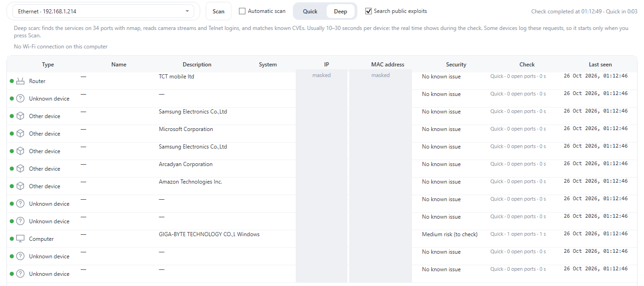Click the Computer monitor icon
The image size is (644, 286).
point(20,239)
